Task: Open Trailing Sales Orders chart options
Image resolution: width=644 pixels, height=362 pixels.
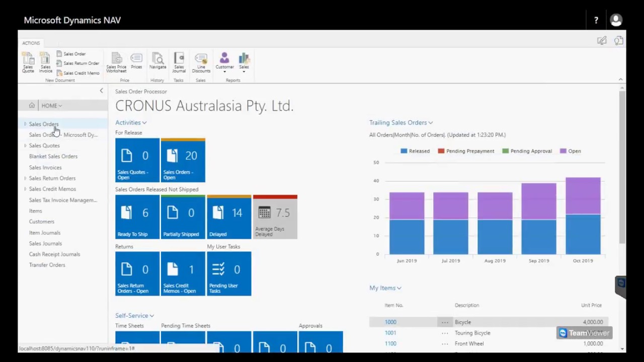Action: [x=401, y=123]
